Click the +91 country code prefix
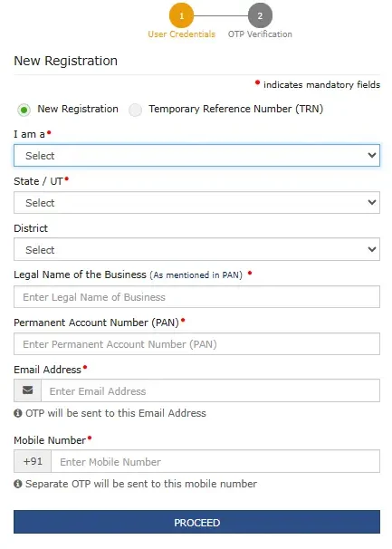Image resolution: width=392 pixels, height=549 pixels. coord(33,461)
